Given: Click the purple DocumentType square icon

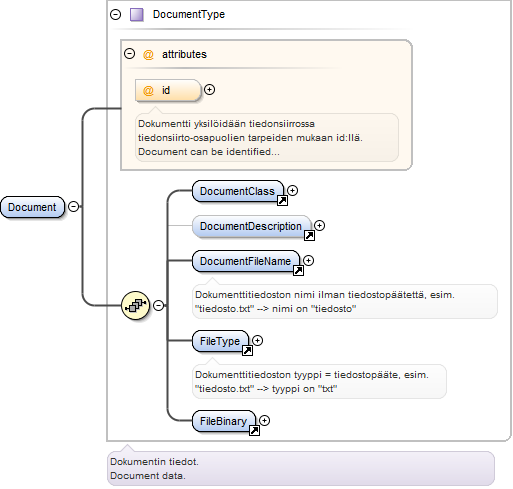Looking at the screenshot, I should [137, 15].
